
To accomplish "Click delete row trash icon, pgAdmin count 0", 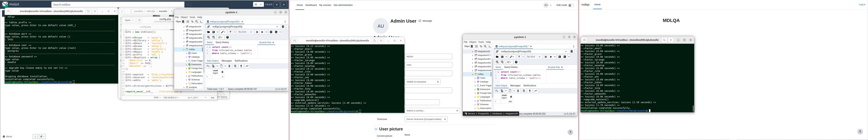I will point(230,66).
